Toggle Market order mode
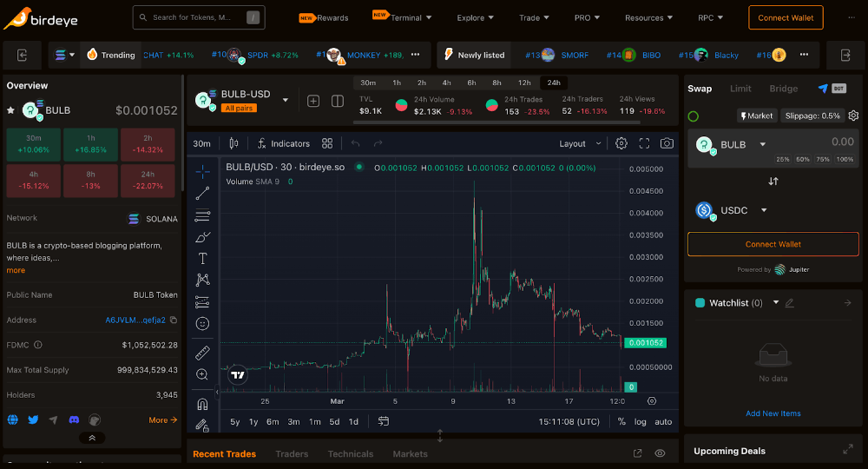The image size is (868, 469). pyautogui.click(x=756, y=116)
